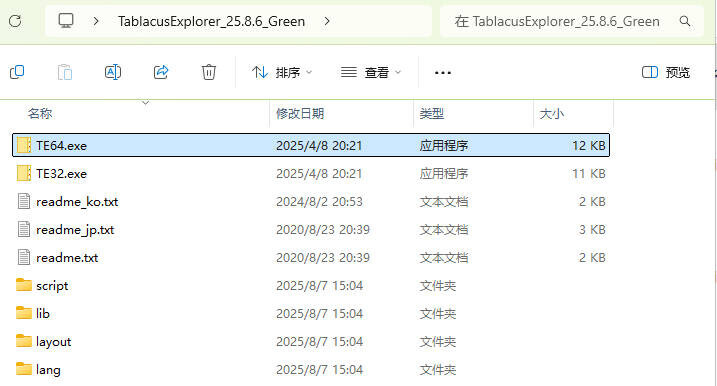
Task: Click the readme_jp.txt file name
Action: (75, 230)
